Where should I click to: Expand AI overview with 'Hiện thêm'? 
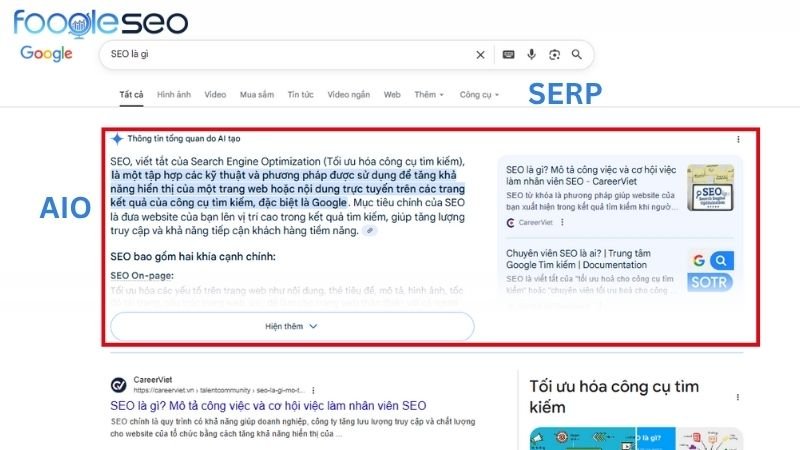pyautogui.click(x=292, y=327)
